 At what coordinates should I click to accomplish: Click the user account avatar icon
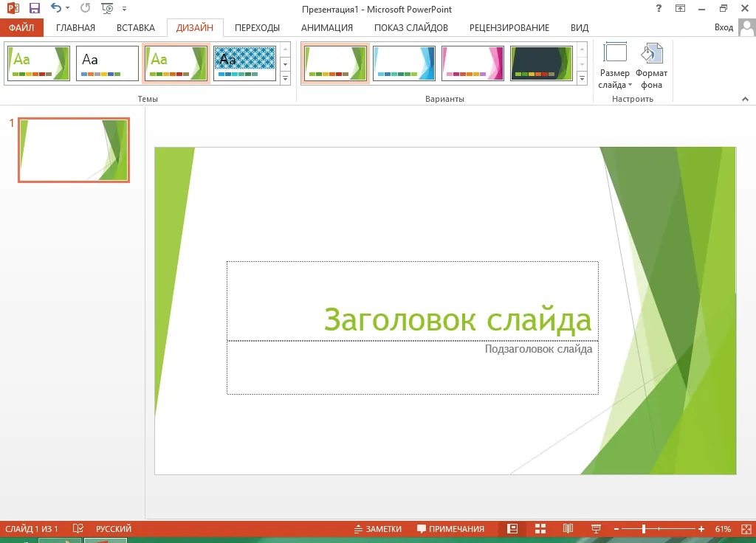coord(747,27)
